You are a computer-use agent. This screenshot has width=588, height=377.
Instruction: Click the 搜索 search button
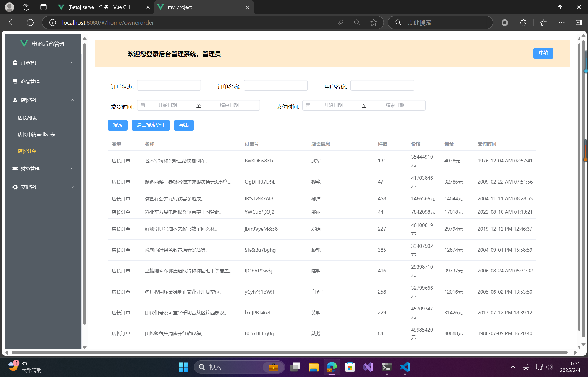[x=118, y=125]
